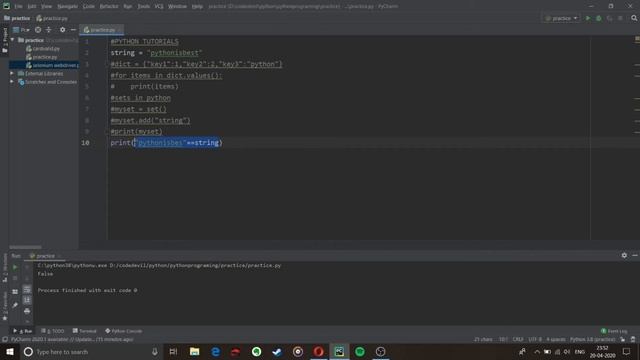The image size is (640, 360).
Task: Open the Window menu
Action: [x=177, y=6]
